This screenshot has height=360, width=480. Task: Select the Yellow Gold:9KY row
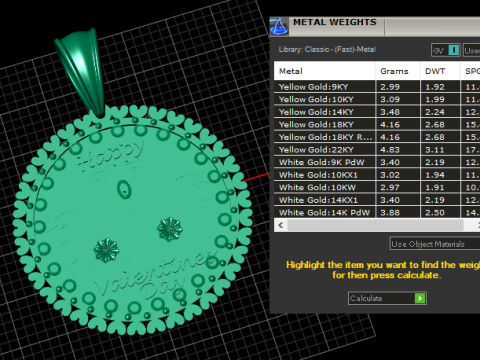[377, 87]
